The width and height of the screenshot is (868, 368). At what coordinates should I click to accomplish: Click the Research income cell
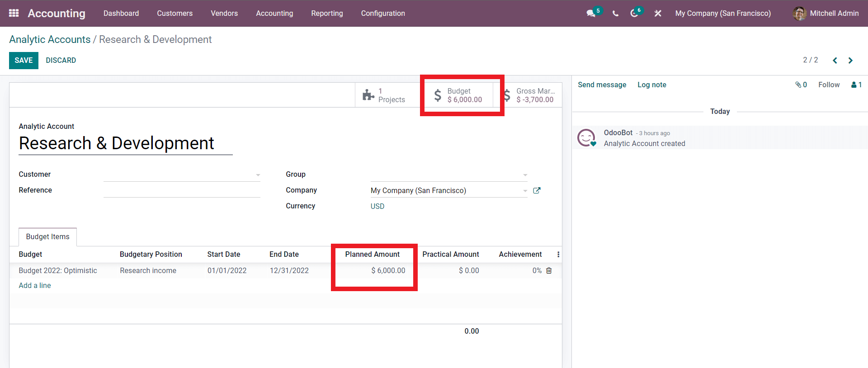(x=148, y=271)
